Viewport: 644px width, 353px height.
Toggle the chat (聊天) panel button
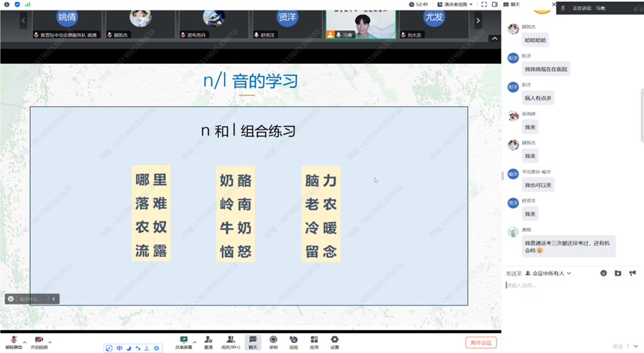(253, 342)
